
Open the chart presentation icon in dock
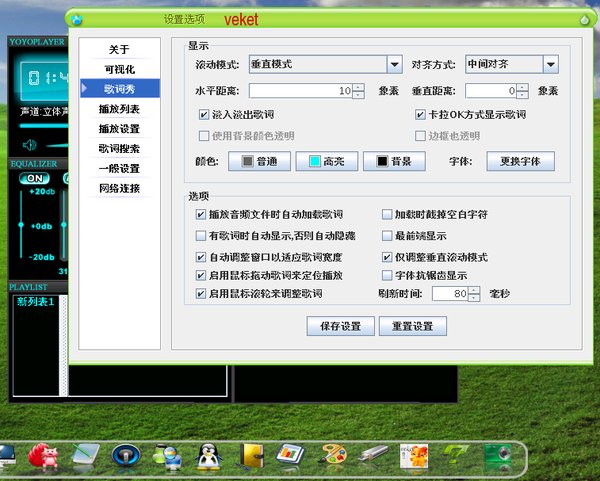pos(291,456)
